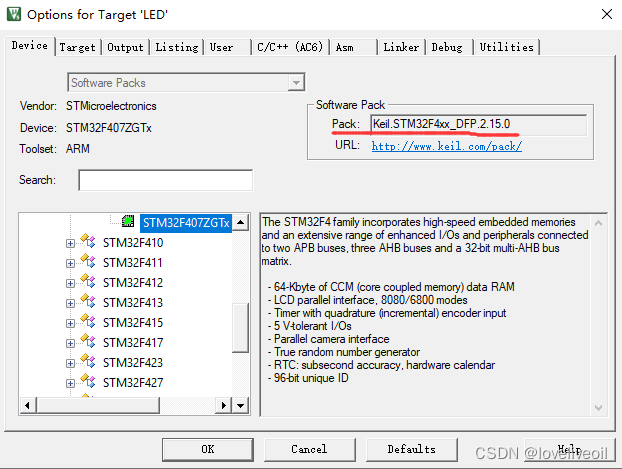
Task: Click the Keil uVision title bar icon
Action: point(14,14)
